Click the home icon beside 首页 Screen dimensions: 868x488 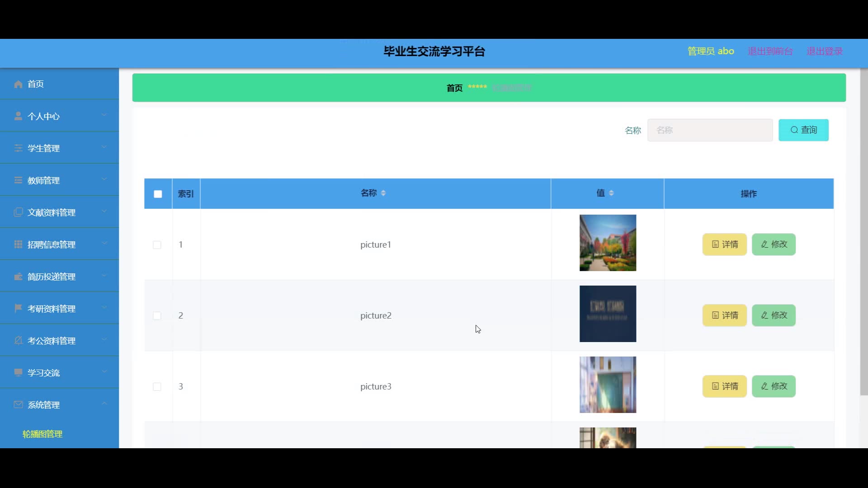[x=18, y=84]
